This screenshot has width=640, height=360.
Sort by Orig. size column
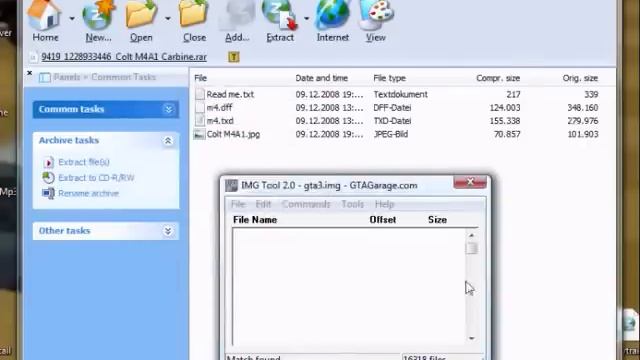pyautogui.click(x=580, y=78)
